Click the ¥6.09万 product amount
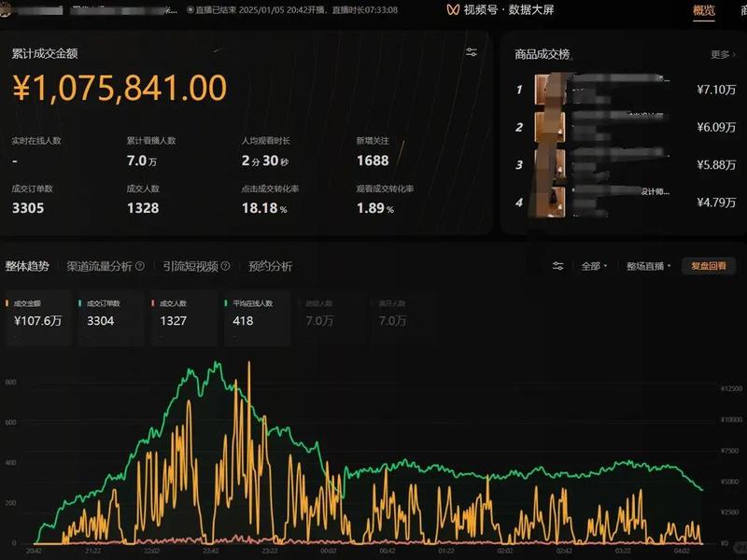The width and height of the screenshot is (747, 560). pyautogui.click(x=716, y=127)
